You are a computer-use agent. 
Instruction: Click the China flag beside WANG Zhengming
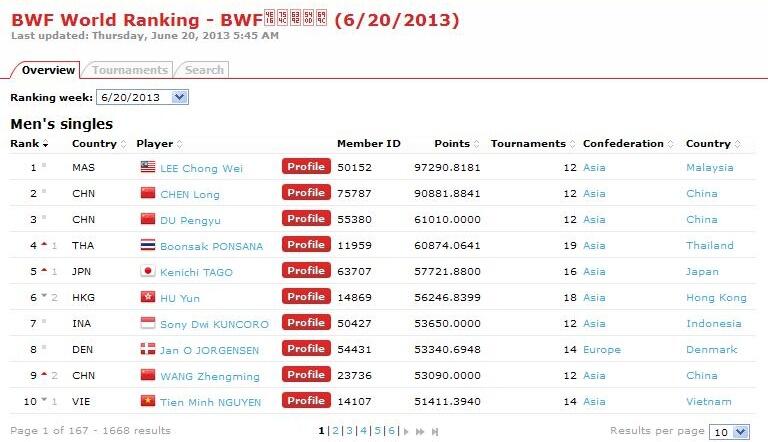click(148, 374)
